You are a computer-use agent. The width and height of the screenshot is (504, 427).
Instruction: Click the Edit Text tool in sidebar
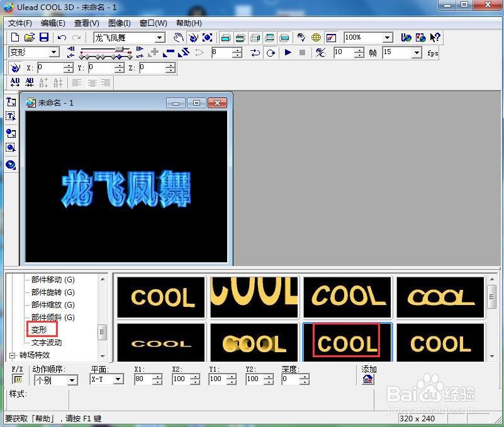[11, 116]
